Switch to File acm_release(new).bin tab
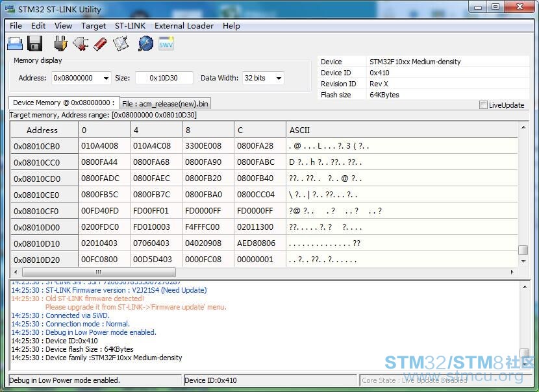Image resolution: width=539 pixels, height=392 pixels. pyautogui.click(x=165, y=103)
